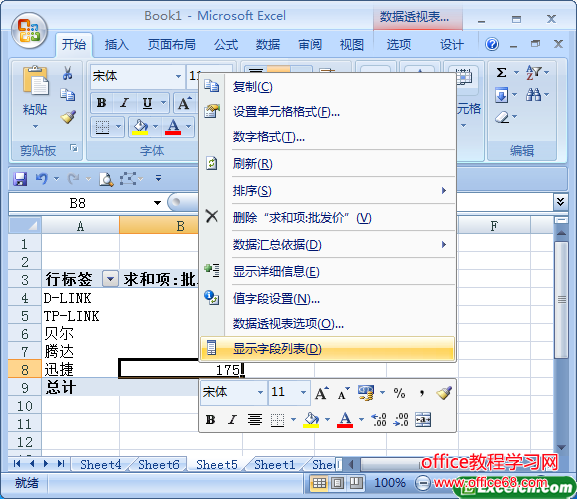
Task: Click the ribbon borders icon
Action: click(x=102, y=127)
